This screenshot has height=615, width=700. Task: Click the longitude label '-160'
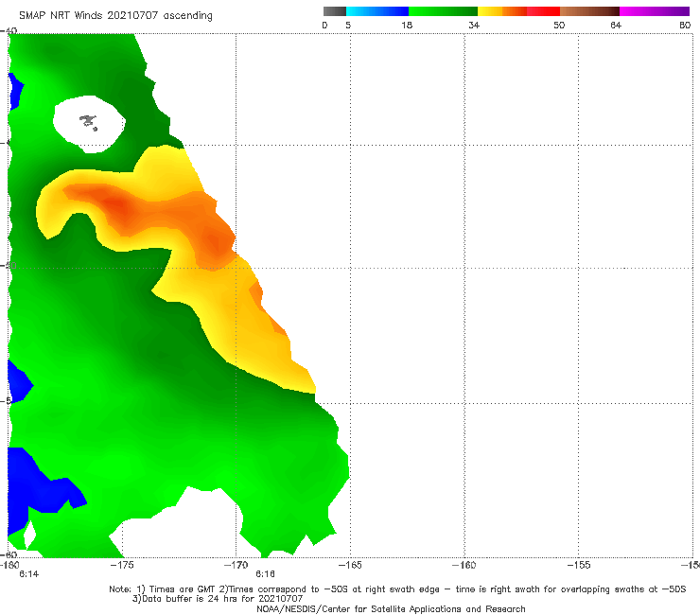[x=464, y=565]
